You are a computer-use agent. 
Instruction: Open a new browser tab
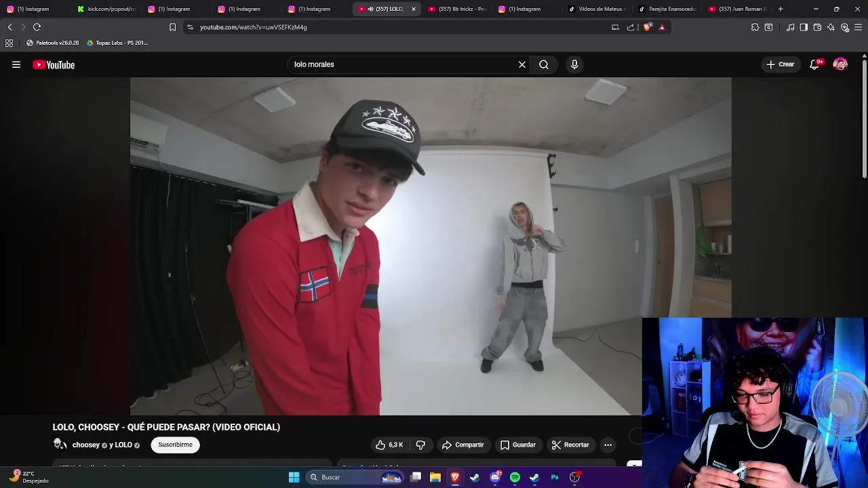(781, 9)
